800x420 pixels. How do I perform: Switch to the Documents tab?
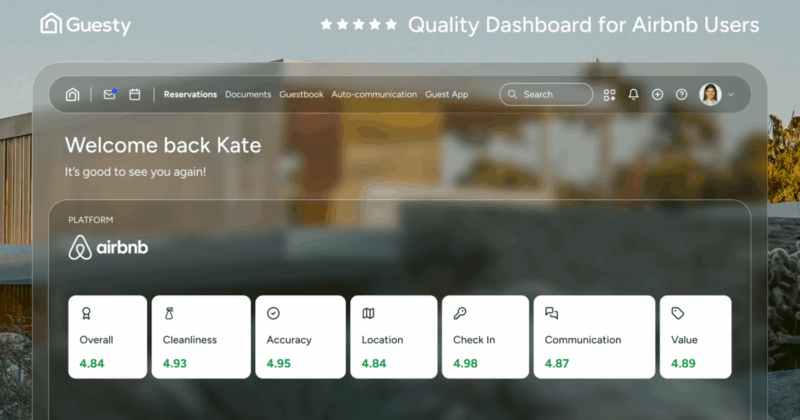[x=248, y=94]
